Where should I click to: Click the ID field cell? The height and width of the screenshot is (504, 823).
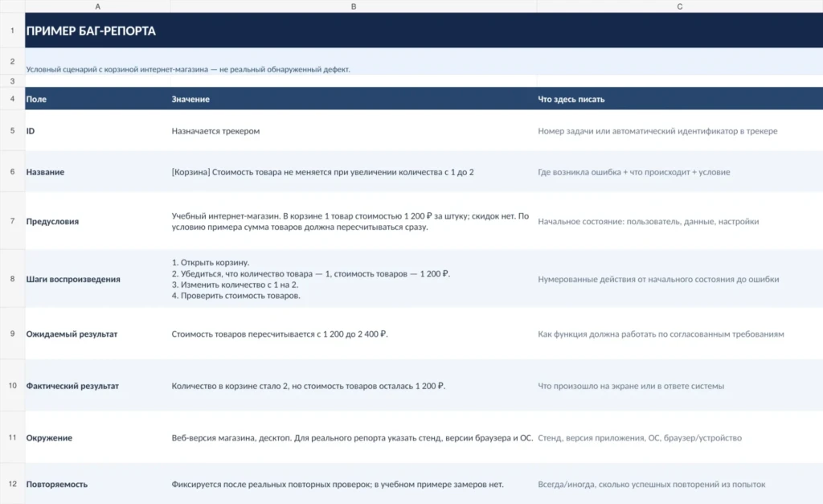pos(97,131)
